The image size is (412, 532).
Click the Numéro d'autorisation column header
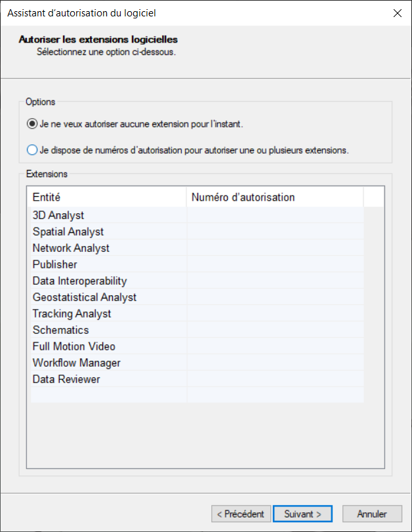pyautogui.click(x=275, y=197)
